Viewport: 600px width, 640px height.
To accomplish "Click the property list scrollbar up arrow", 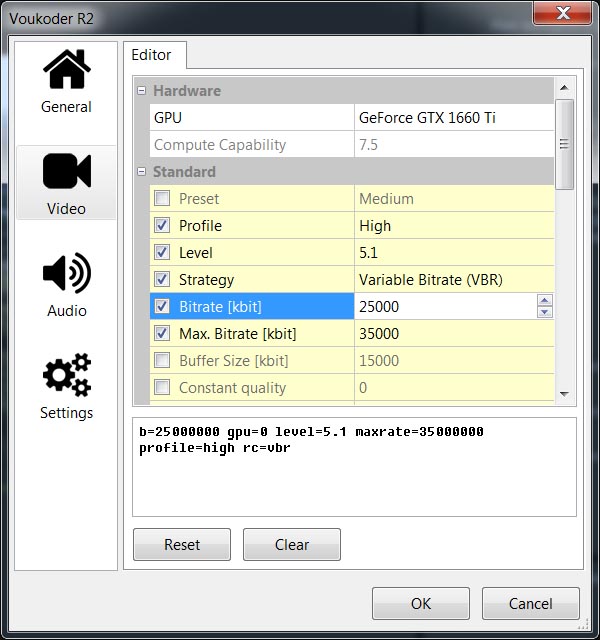I will (564, 87).
